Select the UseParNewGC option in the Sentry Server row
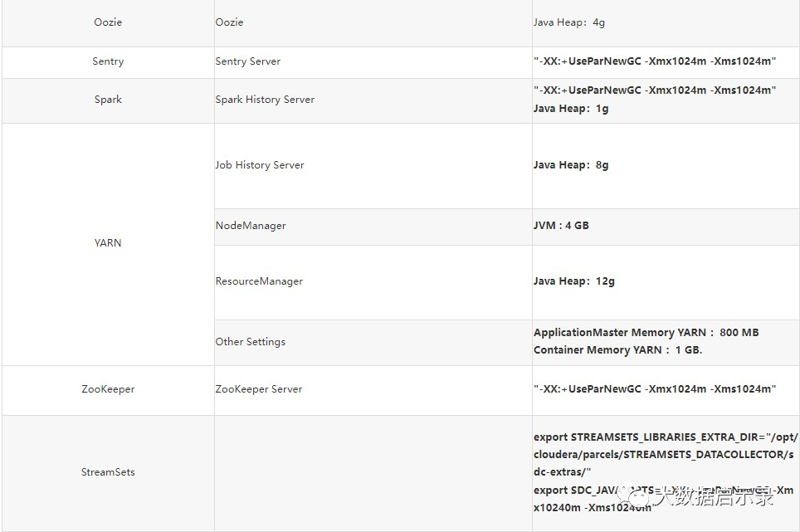Screen dimensions: 800x532 tap(655, 61)
